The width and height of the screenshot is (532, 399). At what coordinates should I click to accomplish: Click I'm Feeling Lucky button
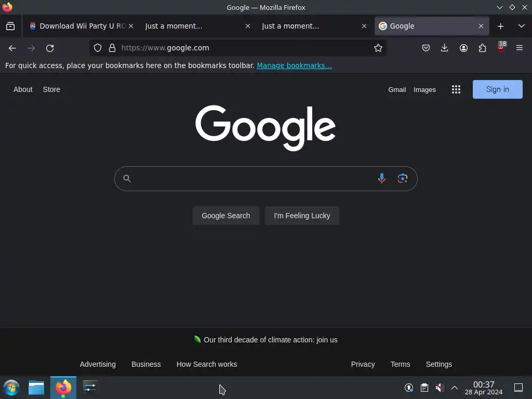point(302,216)
